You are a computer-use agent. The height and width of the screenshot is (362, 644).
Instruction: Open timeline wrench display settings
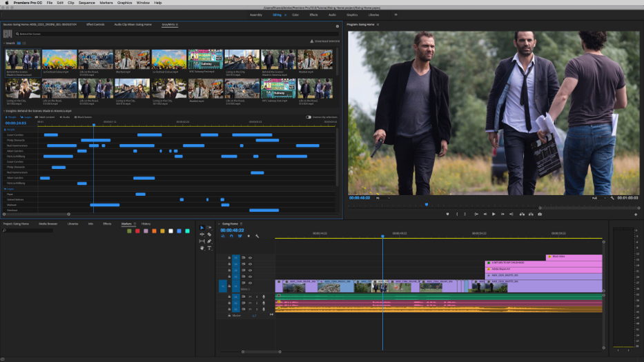(x=257, y=236)
